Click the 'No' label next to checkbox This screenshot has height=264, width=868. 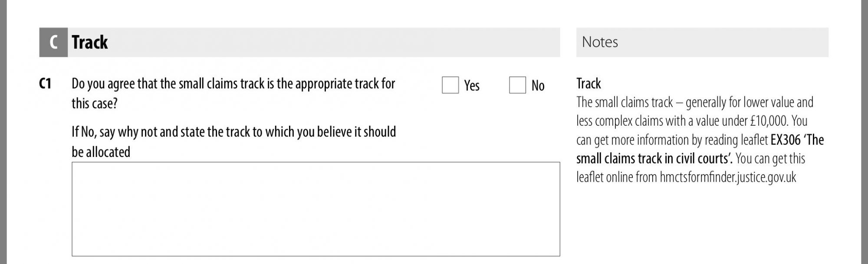pos(538,85)
